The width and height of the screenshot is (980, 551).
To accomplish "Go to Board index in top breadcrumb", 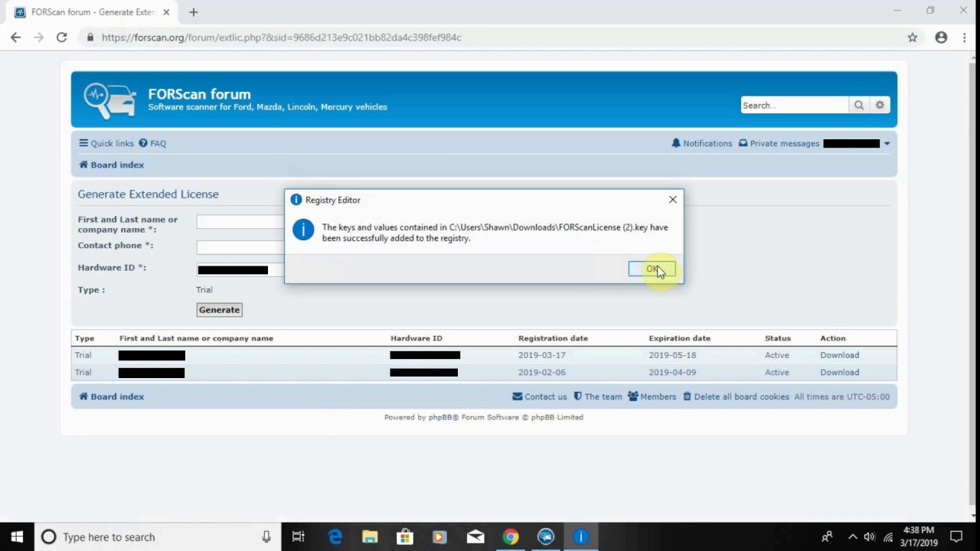I will tap(112, 165).
